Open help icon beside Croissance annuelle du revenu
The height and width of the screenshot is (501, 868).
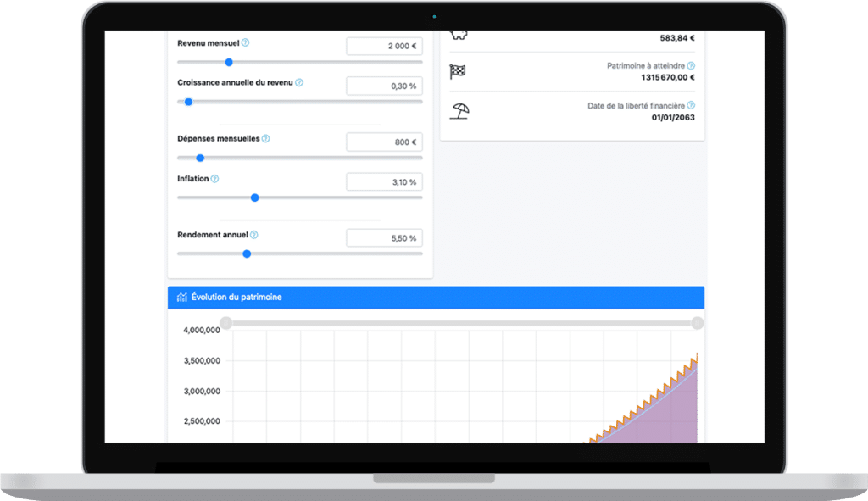[x=299, y=82]
